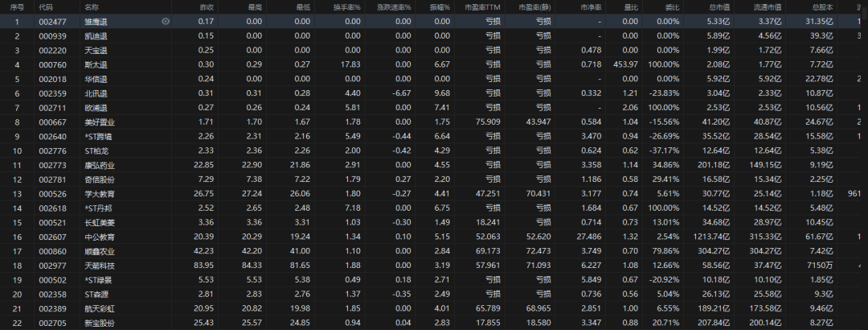Sort by the 总市值 column header
Viewport: 868px width, 330px height.
(719, 7)
